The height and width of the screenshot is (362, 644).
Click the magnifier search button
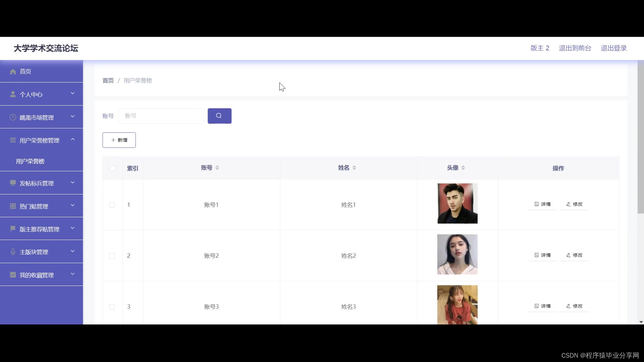coord(219,116)
